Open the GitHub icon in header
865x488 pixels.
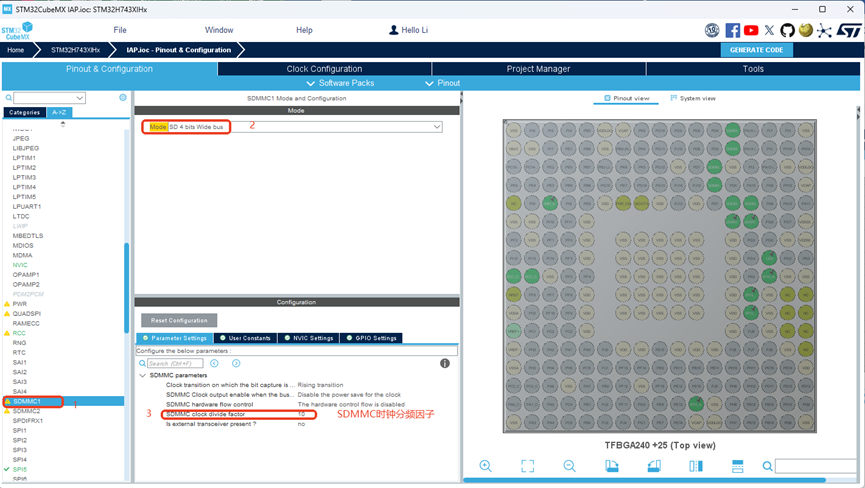[787, 30]
